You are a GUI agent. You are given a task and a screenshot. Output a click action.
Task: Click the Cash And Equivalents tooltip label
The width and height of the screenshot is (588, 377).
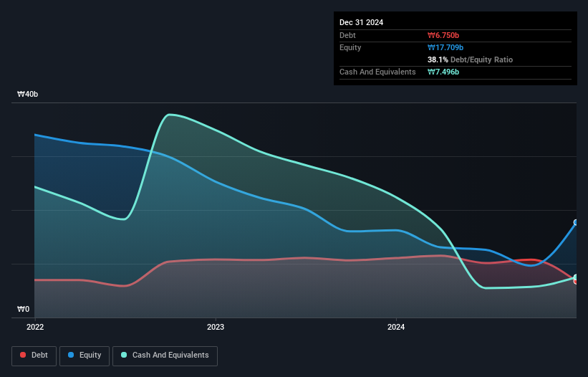click(377, 72)
